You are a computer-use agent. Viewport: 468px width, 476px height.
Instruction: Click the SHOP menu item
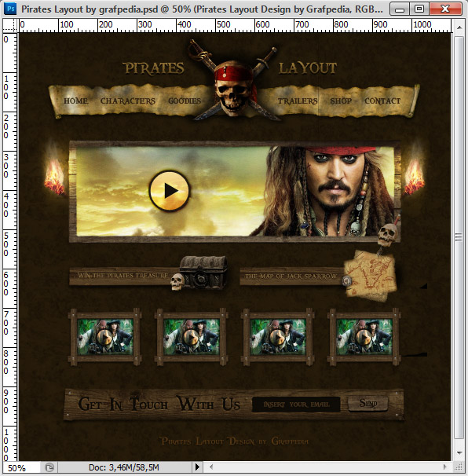341,101
